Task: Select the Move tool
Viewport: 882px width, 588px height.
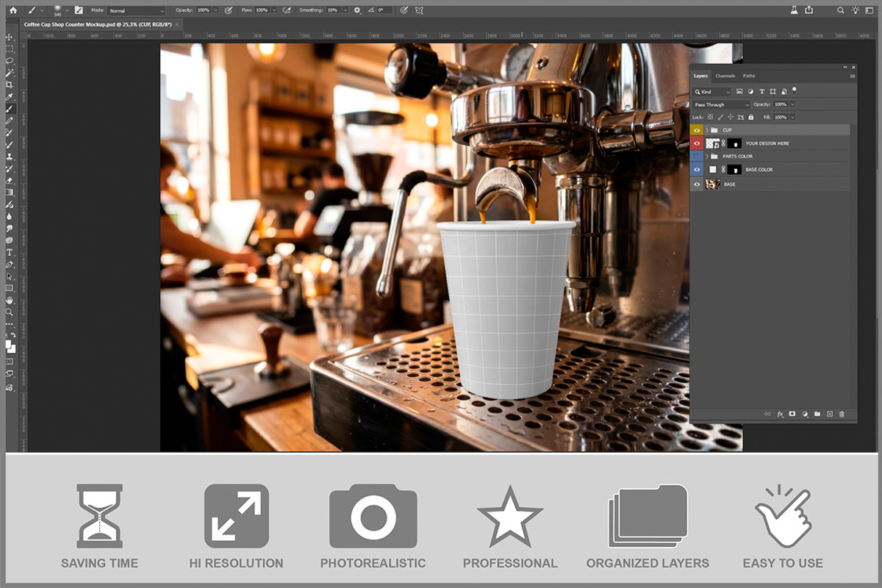Action: coord(10,37)
